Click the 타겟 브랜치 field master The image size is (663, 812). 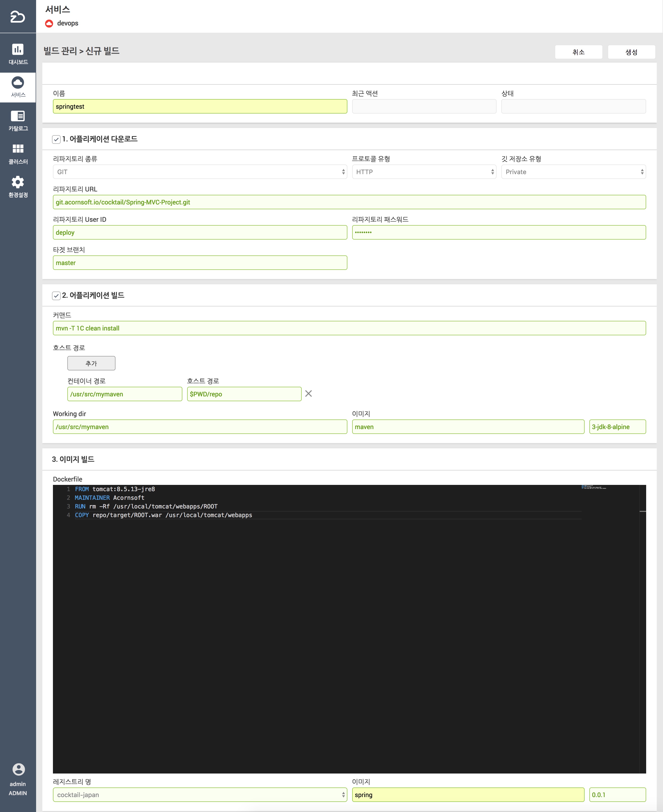click(x=200, y=263)
